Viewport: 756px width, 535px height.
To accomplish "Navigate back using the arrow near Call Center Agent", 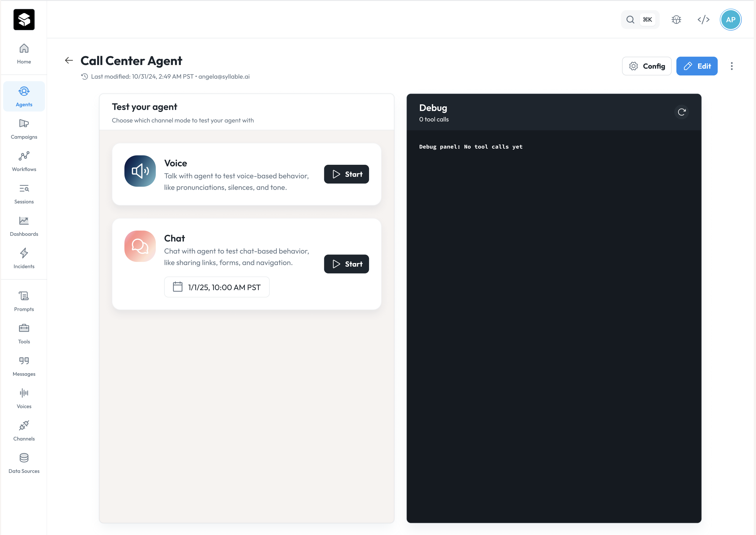I will point(69,60).
